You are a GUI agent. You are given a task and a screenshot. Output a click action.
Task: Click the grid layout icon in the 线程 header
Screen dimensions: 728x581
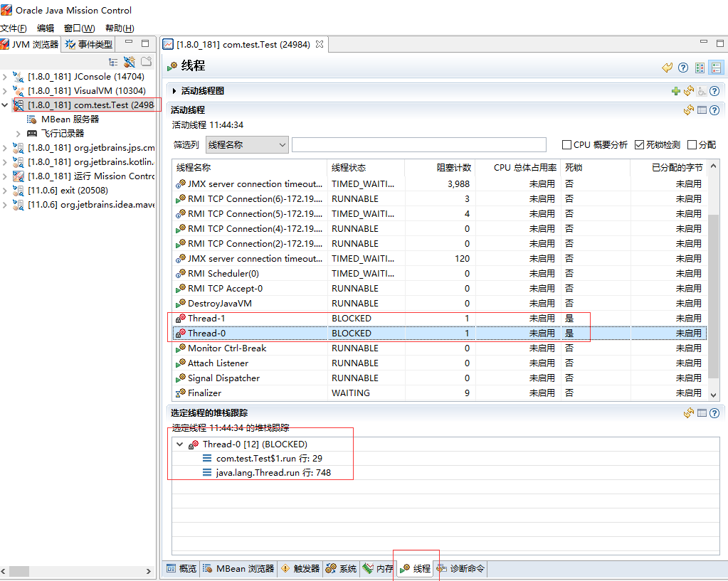pos(700,68)
